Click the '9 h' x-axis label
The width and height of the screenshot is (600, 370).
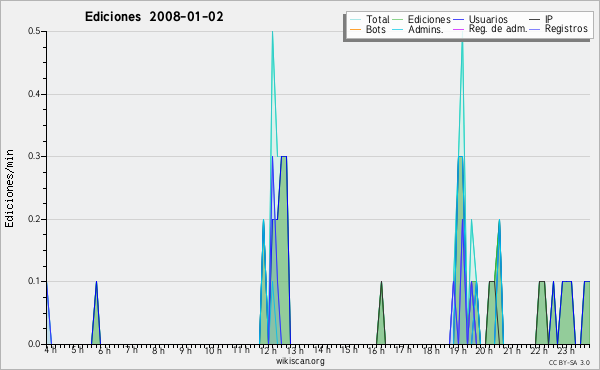pos(186,350)
